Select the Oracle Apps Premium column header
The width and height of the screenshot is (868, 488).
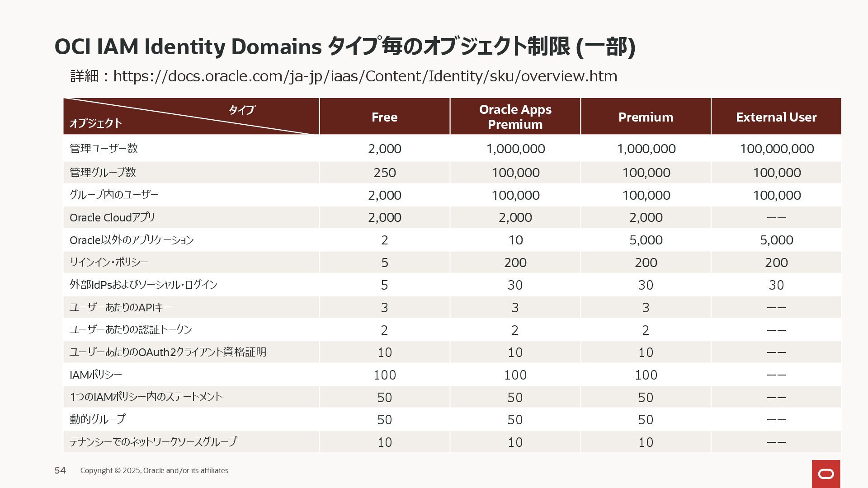[515, 117]
